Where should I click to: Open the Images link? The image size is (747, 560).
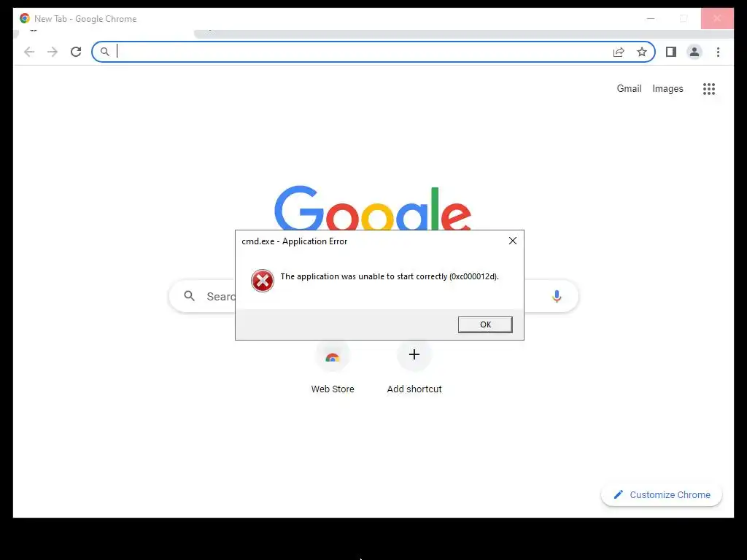667,88
